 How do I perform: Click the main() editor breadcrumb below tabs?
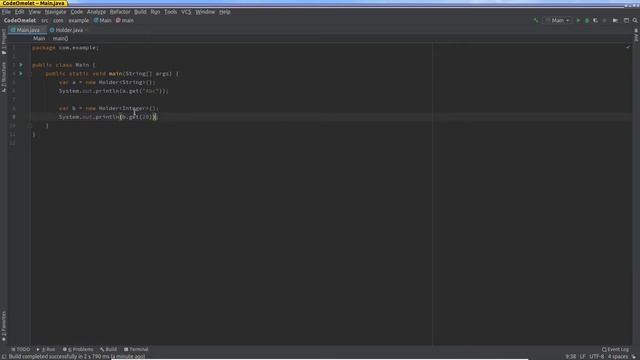(60, 38)
